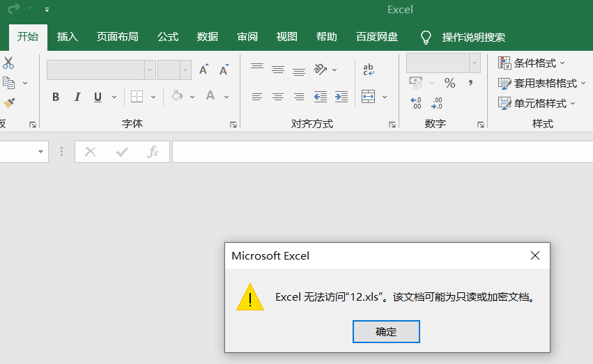Switch to 视图 tab
This screenshot has width=593, height=364.
coord(286,37)
